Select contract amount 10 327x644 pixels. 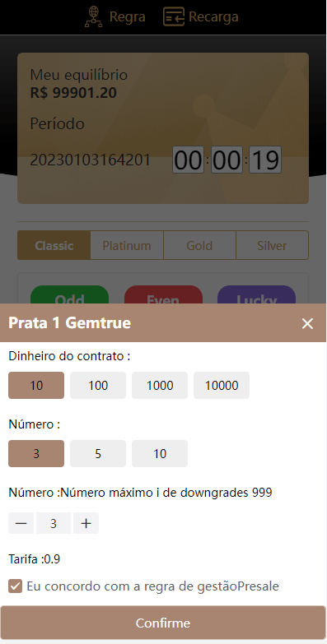(36, 385)
